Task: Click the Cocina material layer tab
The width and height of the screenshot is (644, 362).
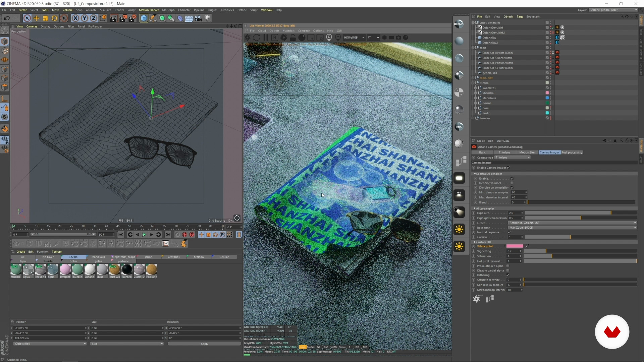Action: [x=73, y=257]
